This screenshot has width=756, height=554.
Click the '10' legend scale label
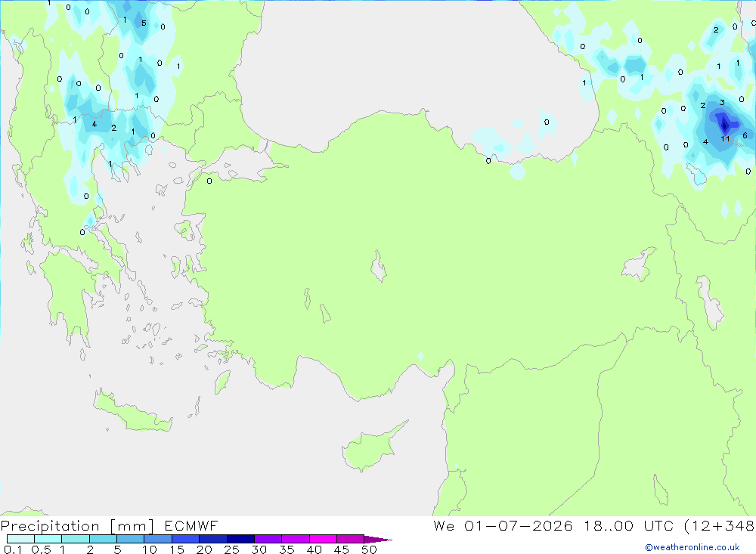[x=150, y=549]
